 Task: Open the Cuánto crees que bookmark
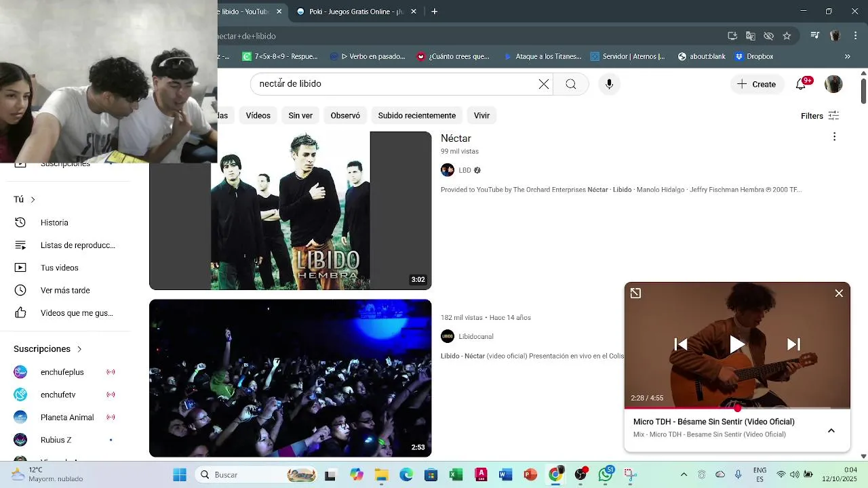[x=453, y=56]
